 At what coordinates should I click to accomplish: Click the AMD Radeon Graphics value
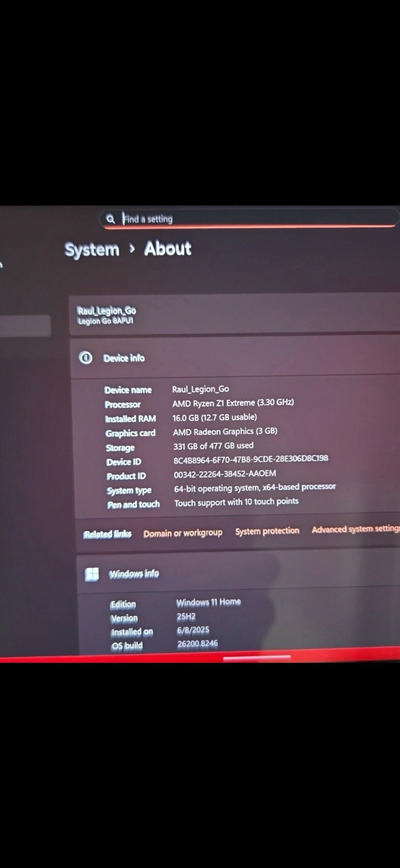225,431
